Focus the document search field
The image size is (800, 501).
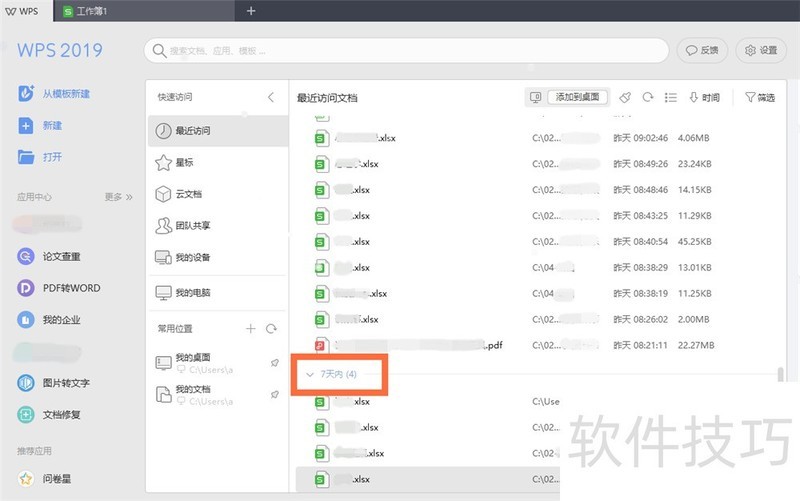(406, 51)
